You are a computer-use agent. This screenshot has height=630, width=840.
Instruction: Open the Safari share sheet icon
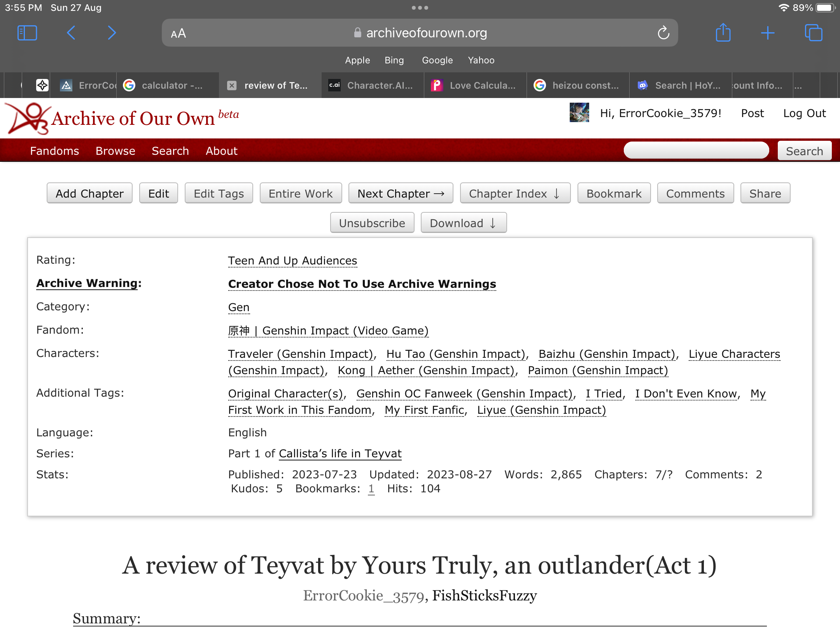tap(723, 33)
